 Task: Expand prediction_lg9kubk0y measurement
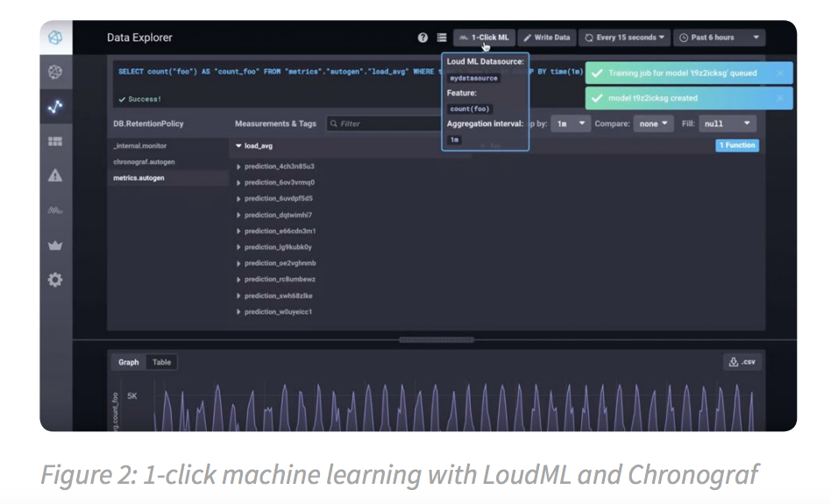(x=274, y=247)
